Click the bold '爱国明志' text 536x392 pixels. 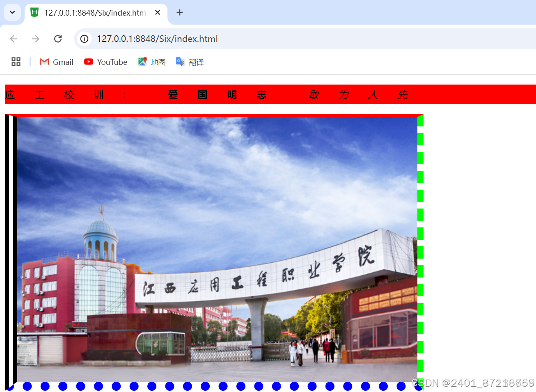click(x=217, y=95)
